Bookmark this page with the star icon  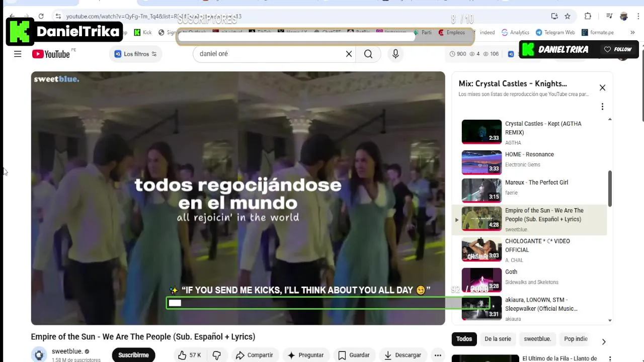click(x=568, y=16)
